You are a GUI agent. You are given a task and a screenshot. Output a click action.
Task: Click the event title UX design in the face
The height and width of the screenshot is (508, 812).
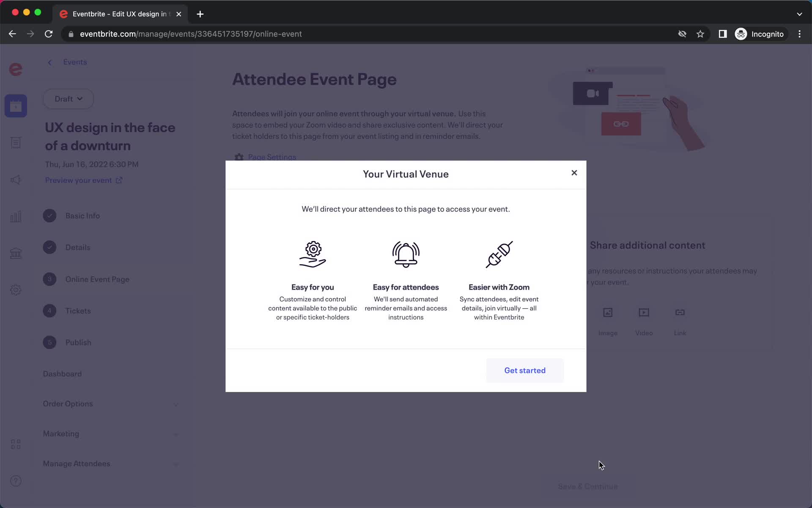[x=110, y=136]
